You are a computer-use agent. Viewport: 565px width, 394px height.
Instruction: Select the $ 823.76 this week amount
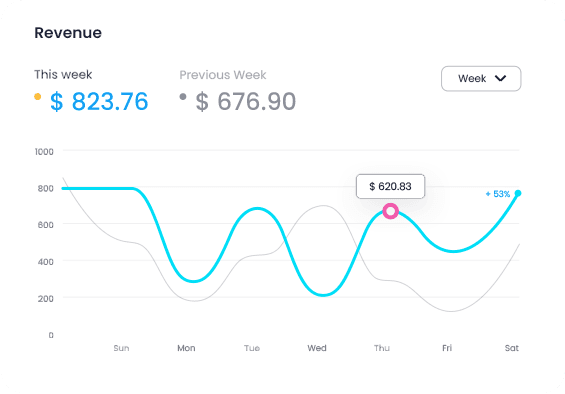pos(99,101)
